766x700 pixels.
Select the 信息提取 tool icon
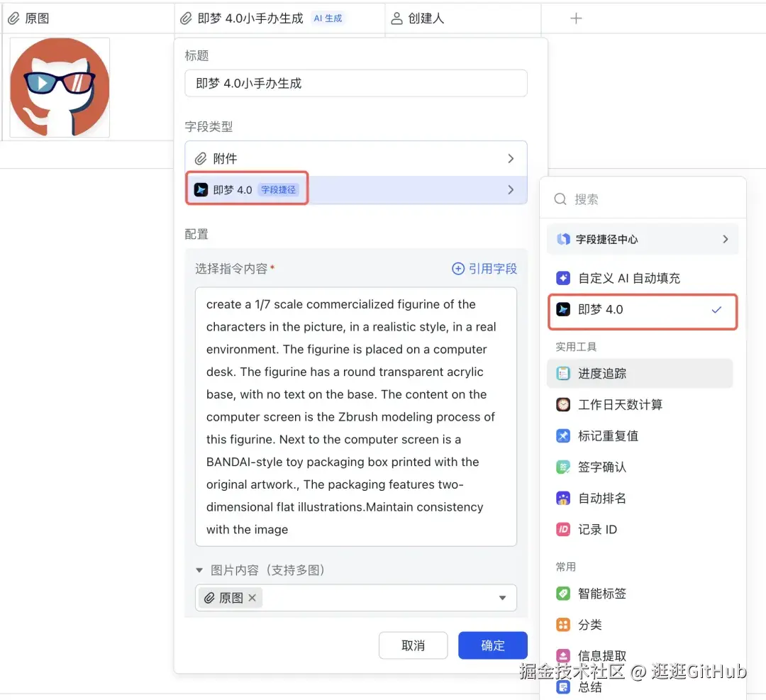(562, 655)
